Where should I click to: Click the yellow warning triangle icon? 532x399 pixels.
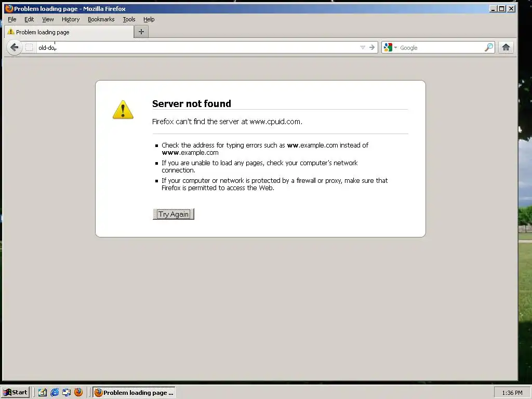coord(123,110)
